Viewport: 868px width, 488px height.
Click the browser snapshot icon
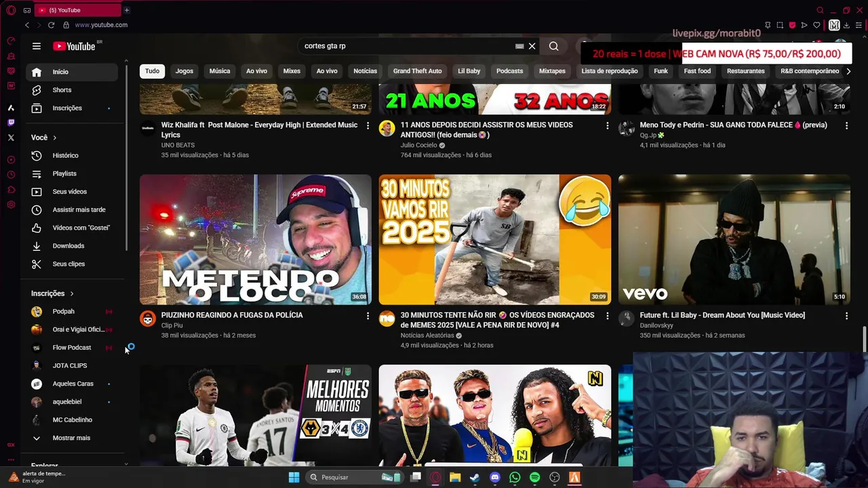pos(780,25)
